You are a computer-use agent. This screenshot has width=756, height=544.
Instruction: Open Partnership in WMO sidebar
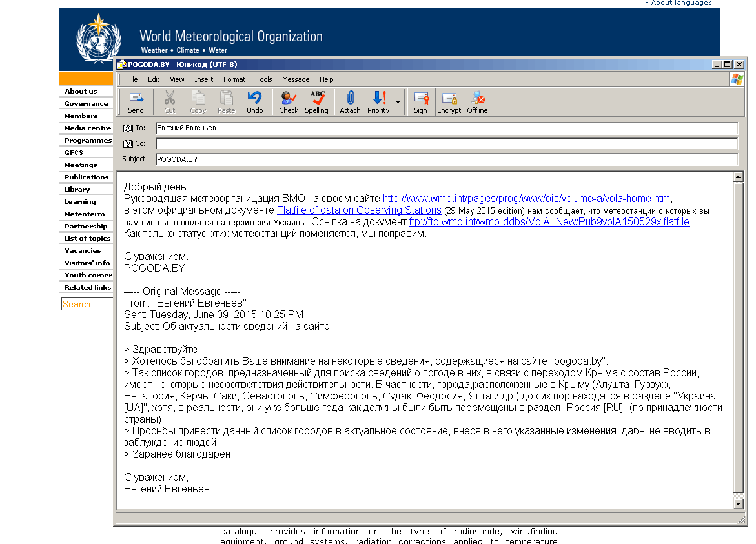[x=86, y=226]
